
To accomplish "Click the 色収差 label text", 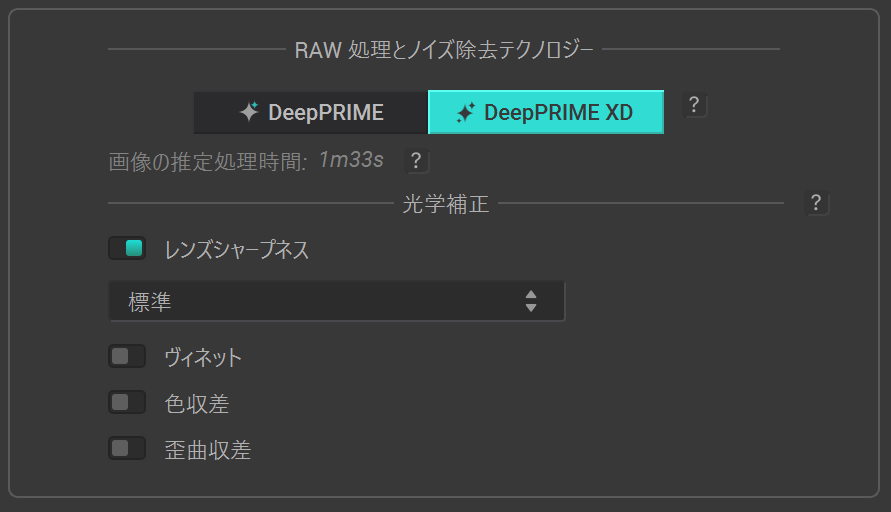I will (197, 404).
